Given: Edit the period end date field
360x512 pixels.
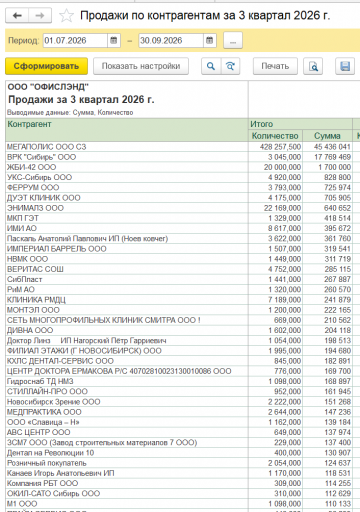Looking at the screenshot, I should coord(171,41).
